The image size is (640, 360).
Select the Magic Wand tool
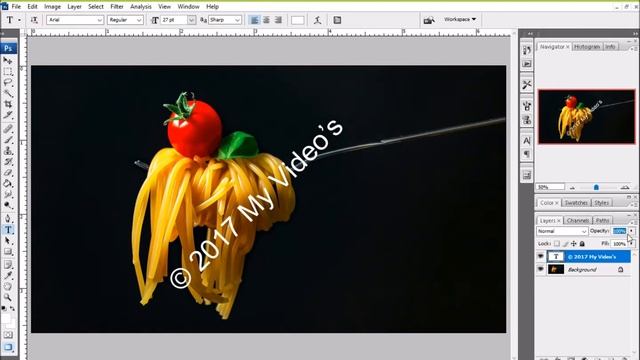(x=8, y=93)
